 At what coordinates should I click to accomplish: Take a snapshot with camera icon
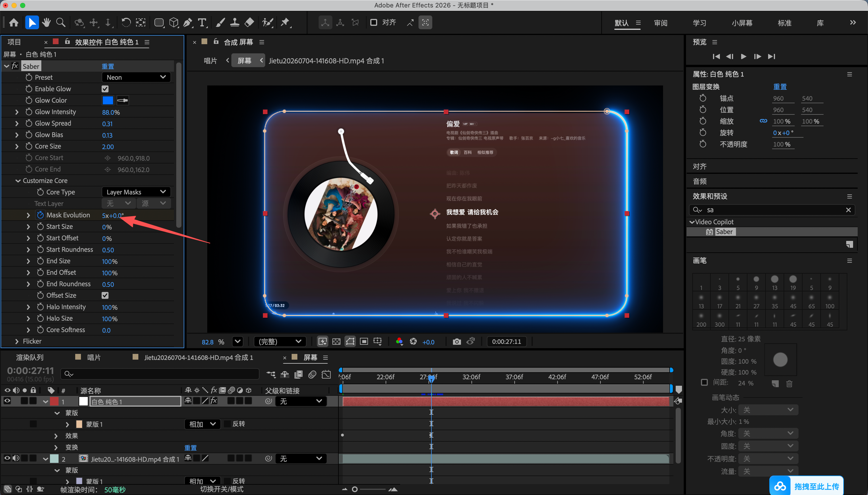pos(457,341)
